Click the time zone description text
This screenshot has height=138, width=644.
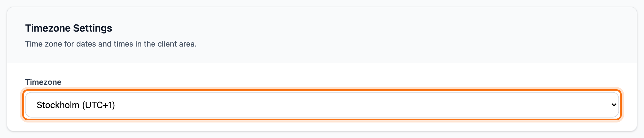pyautogui.click(x=111, y=44)
